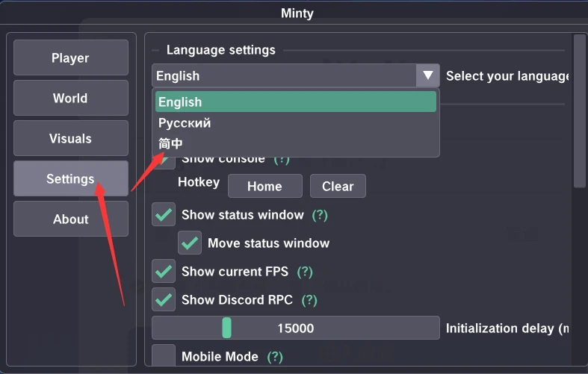Click help icon next to Show current FPS

(305, 272)
